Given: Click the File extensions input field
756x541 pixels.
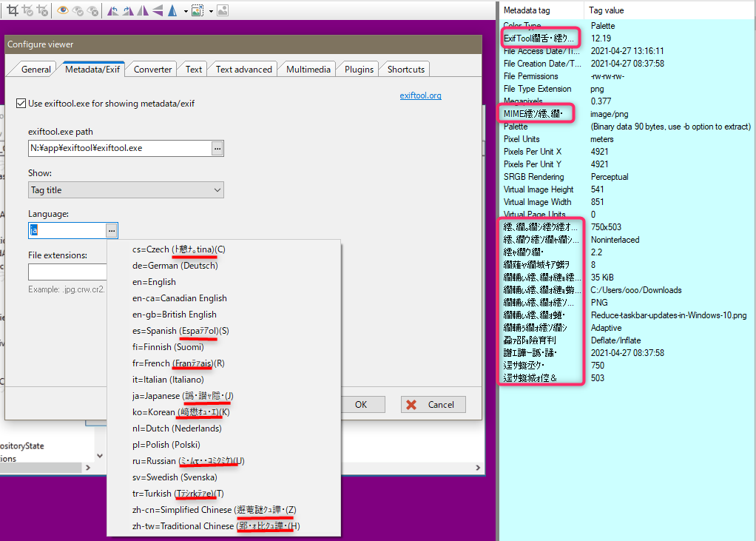Looking at the screenshot, I should (x=67, y=272).
